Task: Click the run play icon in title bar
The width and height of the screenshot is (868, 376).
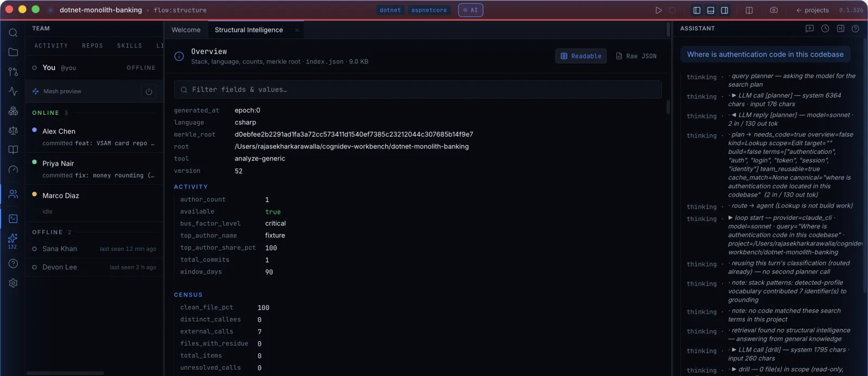Action: pos(658,10)
